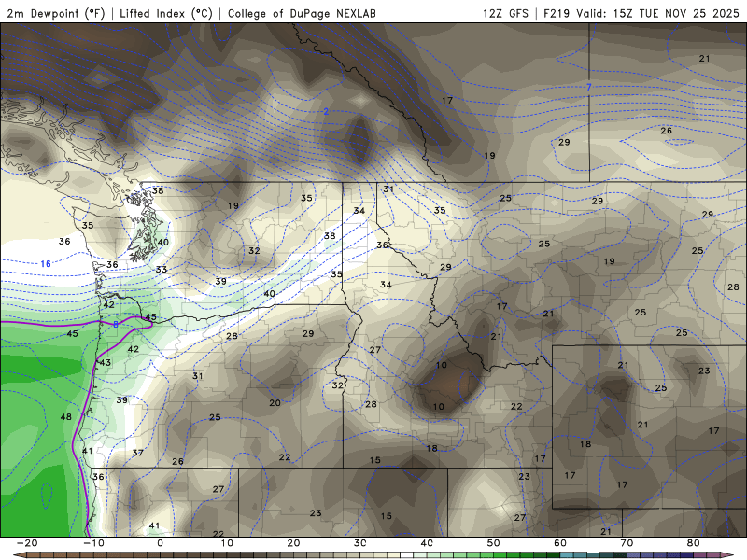Viewport: 747px width, 560px height.
Task: Click the dewpoint value '33' on the map
Action: point(162,270)
